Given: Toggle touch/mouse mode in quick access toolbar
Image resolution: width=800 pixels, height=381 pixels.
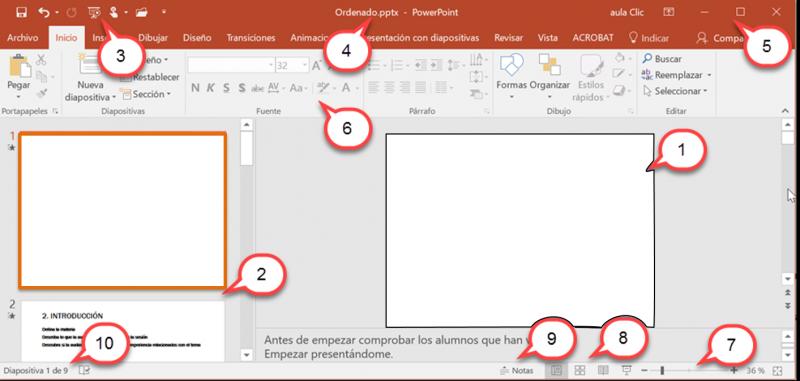Looking at the screenshot, I should click(x=113, y=12).
